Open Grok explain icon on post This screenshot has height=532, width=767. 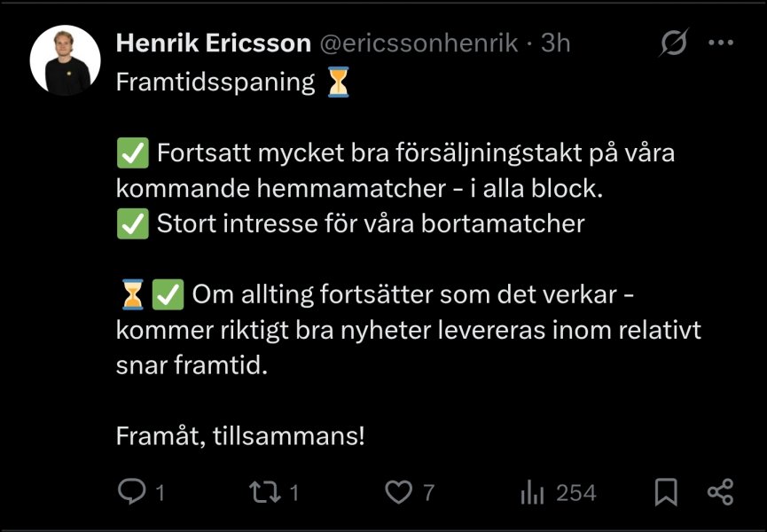pyautogui.click(x=674, y=43)
